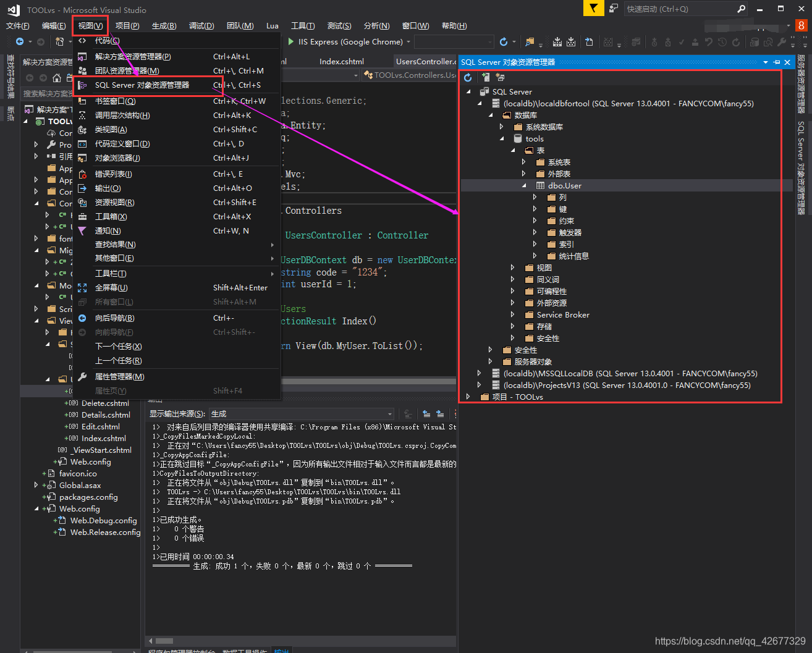
Task: Expand the 系统数据库 folder
Action: pyautogui.click(x=502, y=127)
